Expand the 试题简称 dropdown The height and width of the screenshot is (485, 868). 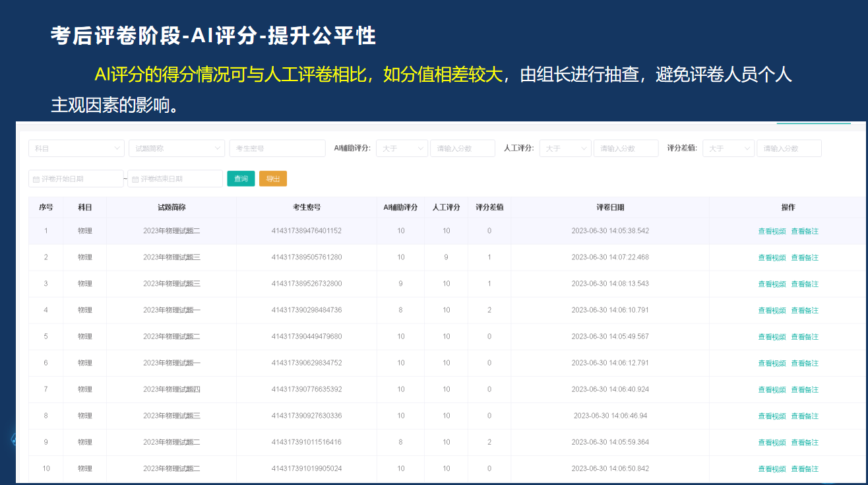pos(176,148)
